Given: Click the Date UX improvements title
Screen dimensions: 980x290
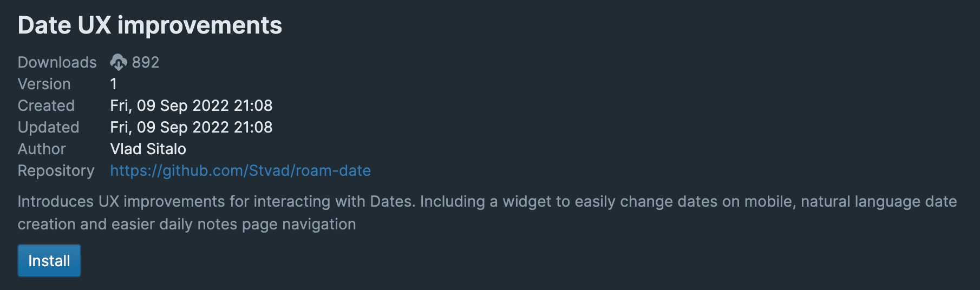Looking at the screenshot, I should pos(150,25).
